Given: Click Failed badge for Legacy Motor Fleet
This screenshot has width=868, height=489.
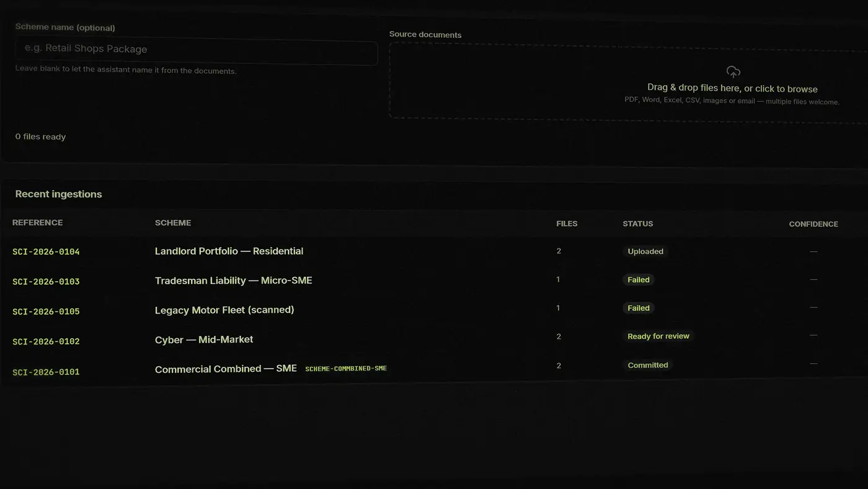Looking at the screenshot, I should (639, 308).
